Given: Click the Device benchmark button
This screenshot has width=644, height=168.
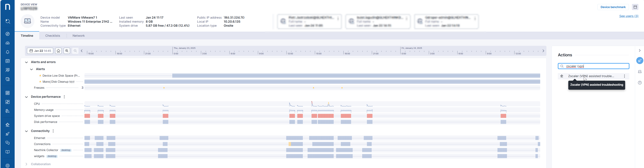Looking at the screenshot, I should pos(613,7).
